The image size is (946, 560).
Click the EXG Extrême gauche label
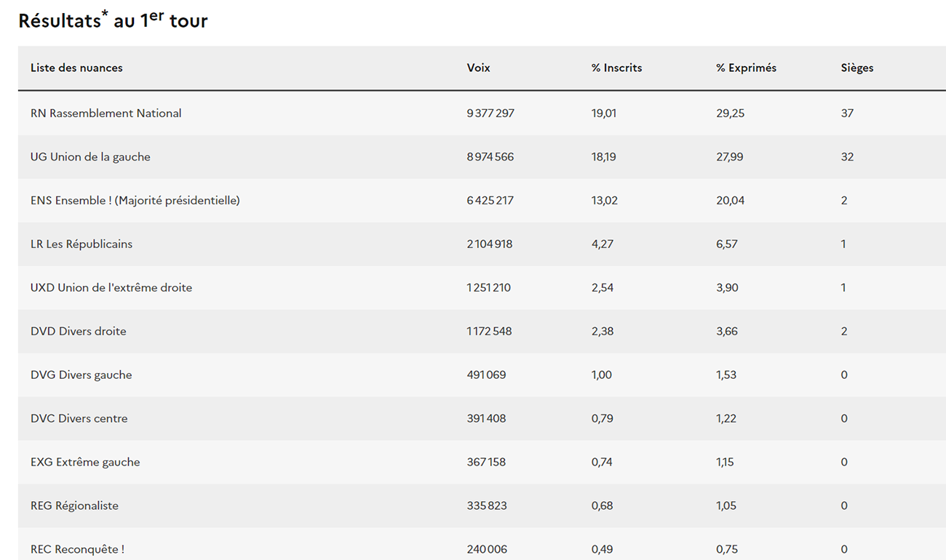click(85, 462)
